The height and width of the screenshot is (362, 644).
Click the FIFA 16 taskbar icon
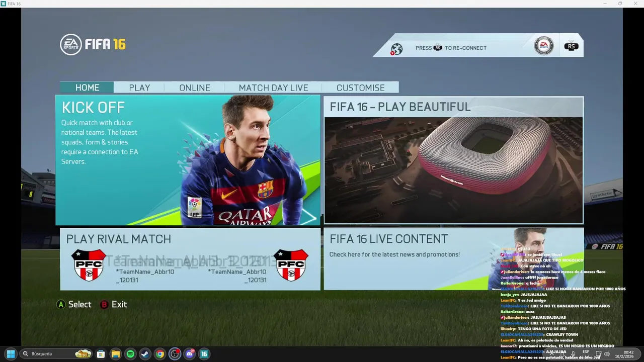pyautogui.click(x=204, y=354)
